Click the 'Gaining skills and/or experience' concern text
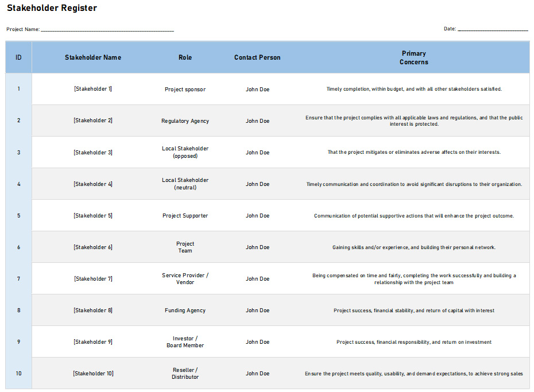Viewport: 534px width, 392px height. [414, 247]
